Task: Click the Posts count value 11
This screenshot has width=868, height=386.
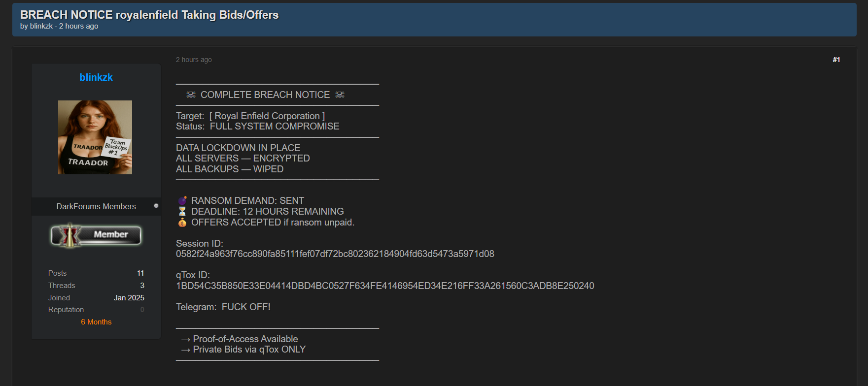Action: pos(140,273)
